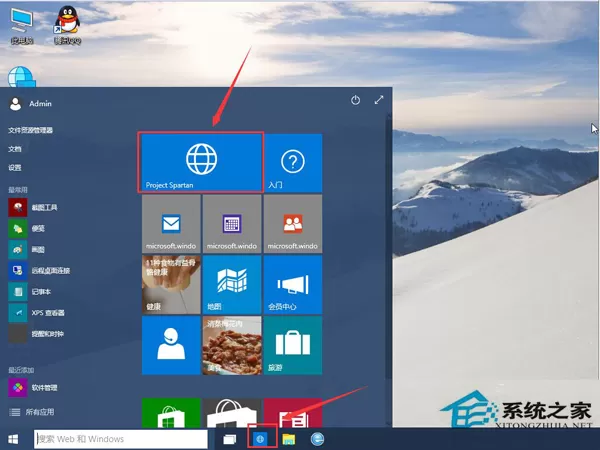This screenshot has height=450, width=600.
Task: Click the 搜索 Web 和 Windows search box
Action: (121, 439)
